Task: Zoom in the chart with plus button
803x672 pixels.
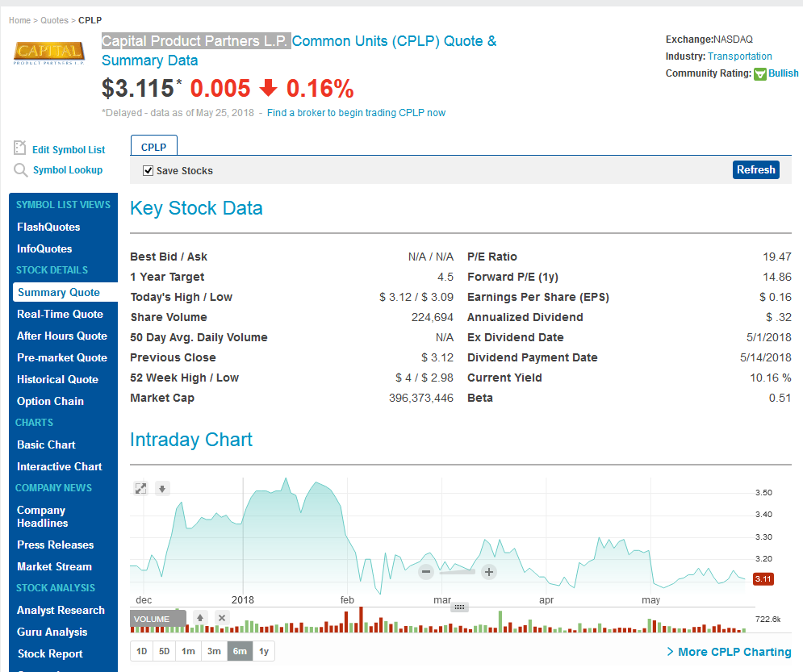Action: [489, 571]
